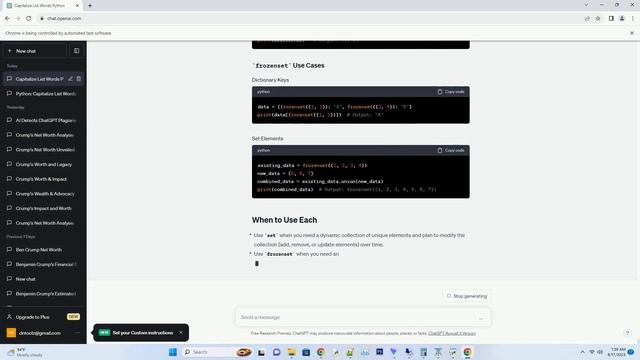Click the 'When to Use Each' heading

[x=284, y=220]
